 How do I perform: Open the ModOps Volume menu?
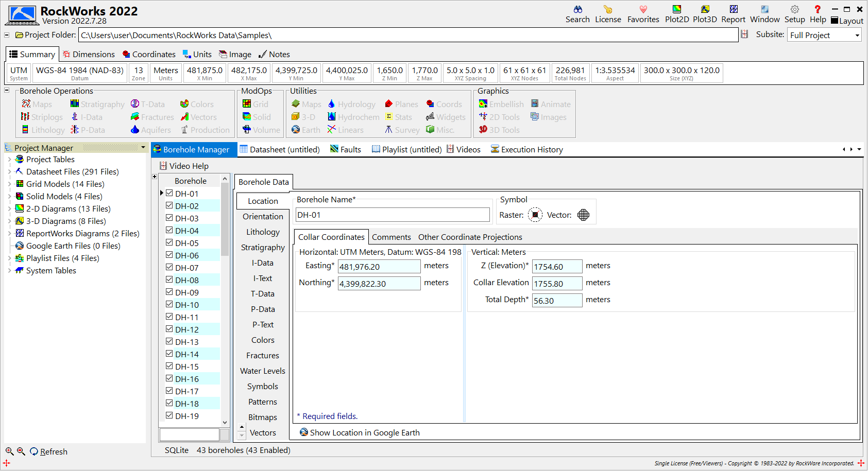(x=261, y=130)
